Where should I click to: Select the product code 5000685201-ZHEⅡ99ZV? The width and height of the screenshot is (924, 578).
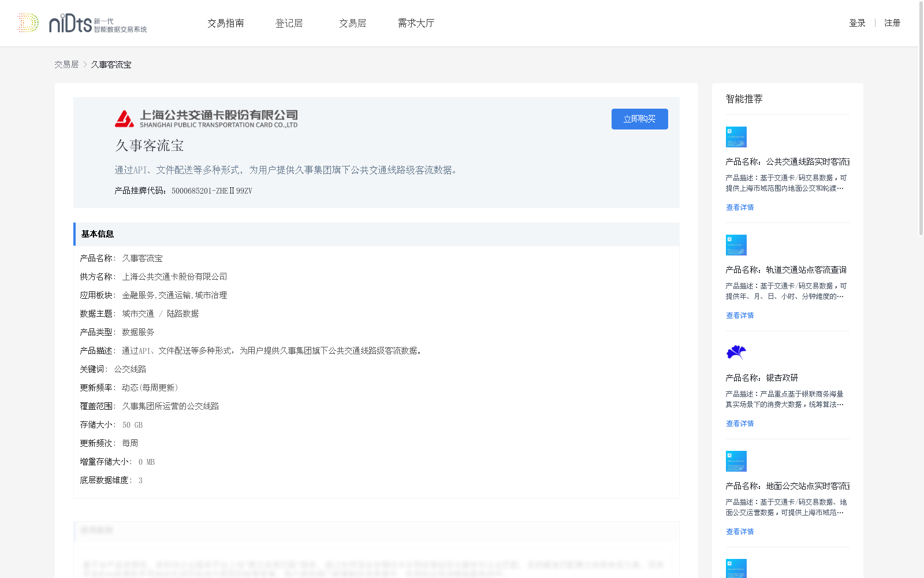(212, 191)
